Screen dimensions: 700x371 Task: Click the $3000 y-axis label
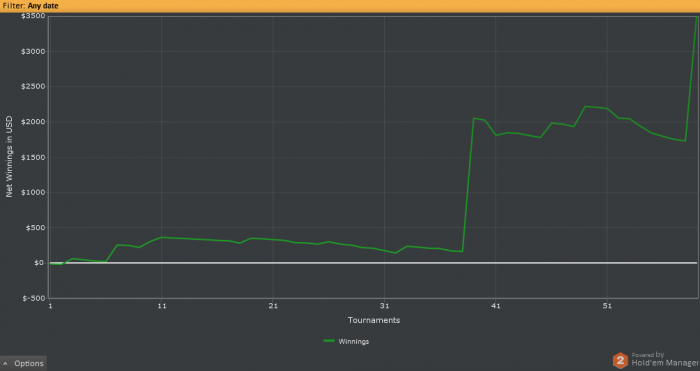click(x=33, y=51)
